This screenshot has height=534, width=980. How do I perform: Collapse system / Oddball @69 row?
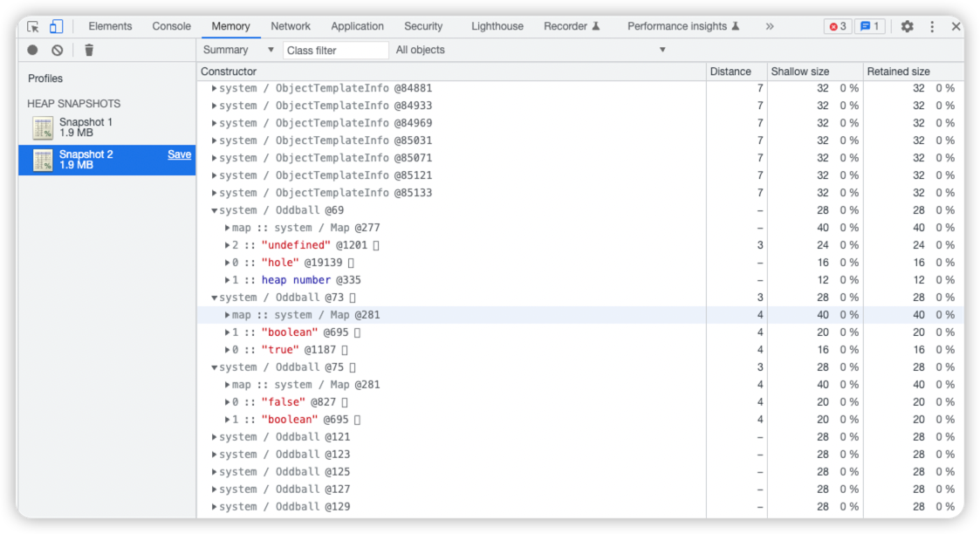point(215,210)
